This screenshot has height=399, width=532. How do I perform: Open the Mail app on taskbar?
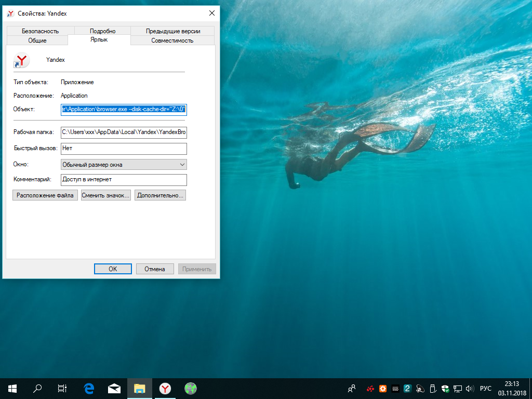click(x=114, y=389)
